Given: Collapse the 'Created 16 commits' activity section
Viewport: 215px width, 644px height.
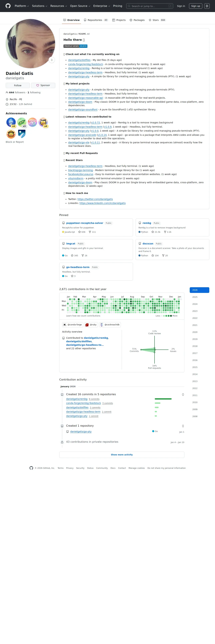Looking at the screenshot, I should pyautogui.click(x=183, y=395).
